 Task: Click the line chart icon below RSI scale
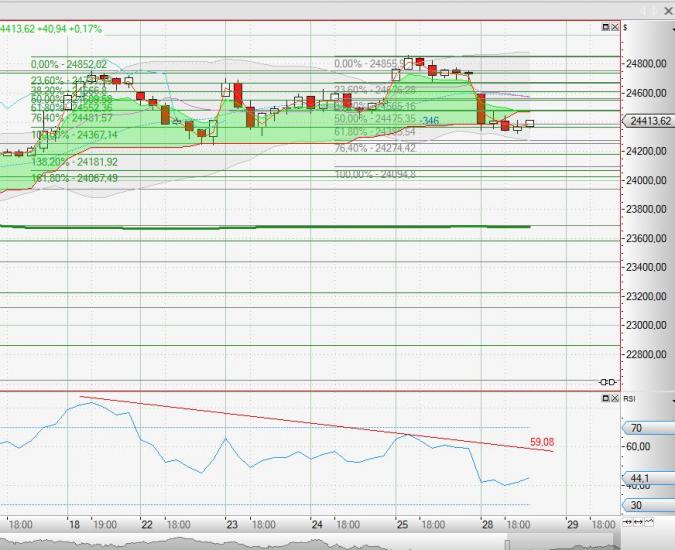tap(648, 523)
